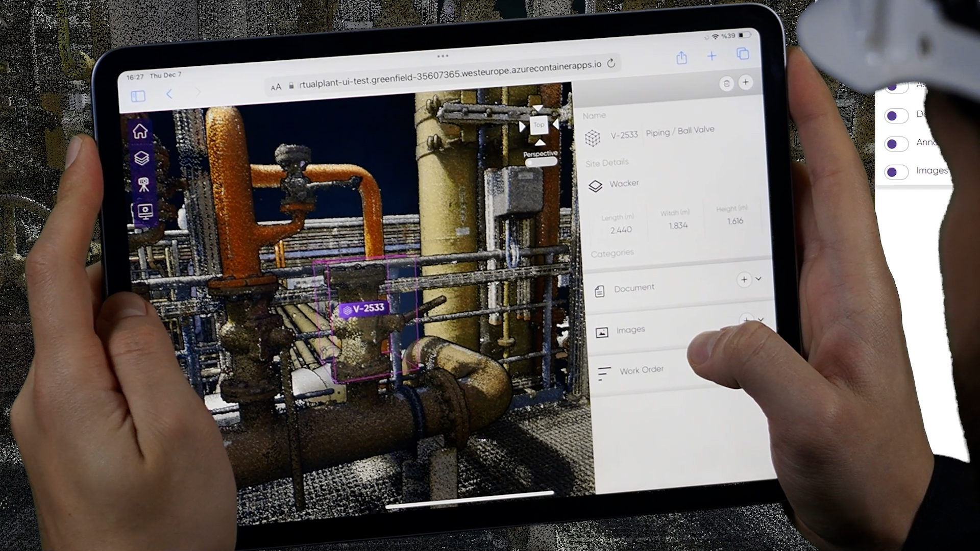Add a document with the Document plus button
Screen dimensions: 980x551
744,280
